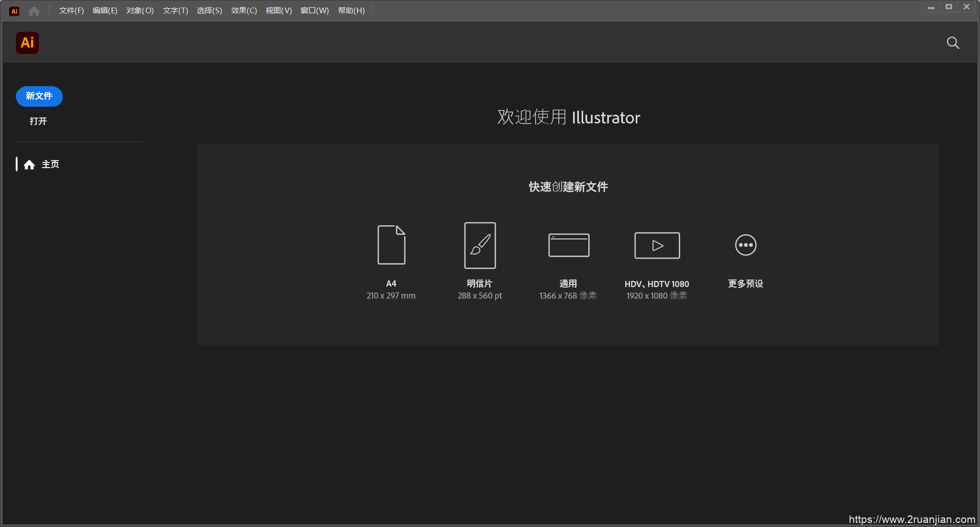980x527 pixels.
Task: Click the 210 x 297 mm size text
Action: (x=391, y=296)
